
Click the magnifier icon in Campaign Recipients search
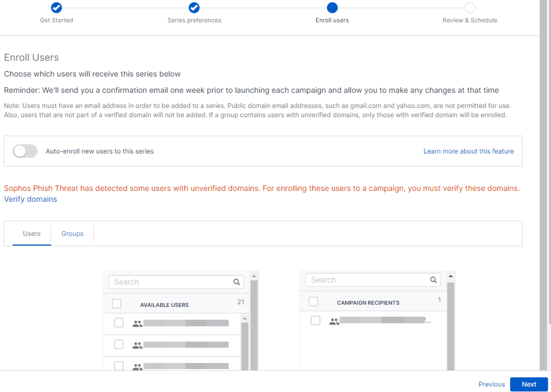(x=433, y=280)
